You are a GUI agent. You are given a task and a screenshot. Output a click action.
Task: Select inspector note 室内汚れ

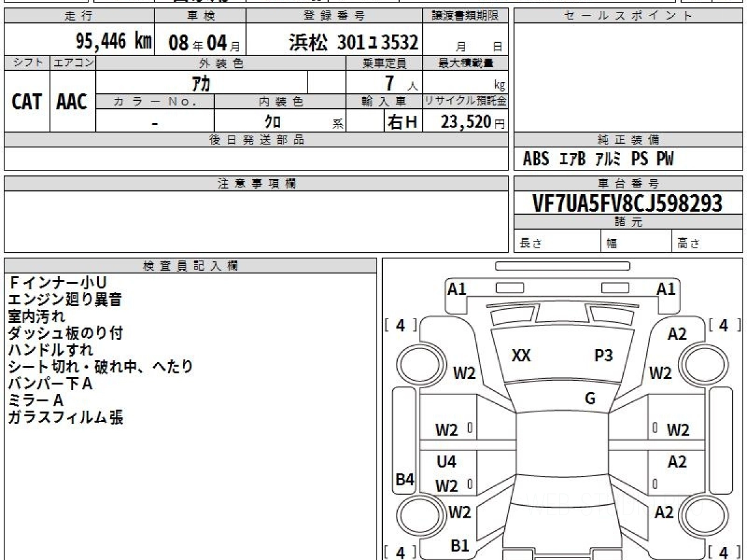point(36,317)
